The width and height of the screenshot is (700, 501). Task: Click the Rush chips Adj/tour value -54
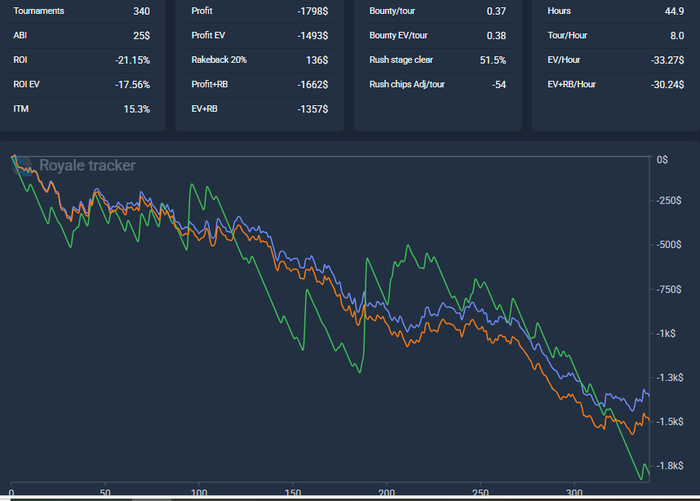pyautogui.click(x=499, y=85)
